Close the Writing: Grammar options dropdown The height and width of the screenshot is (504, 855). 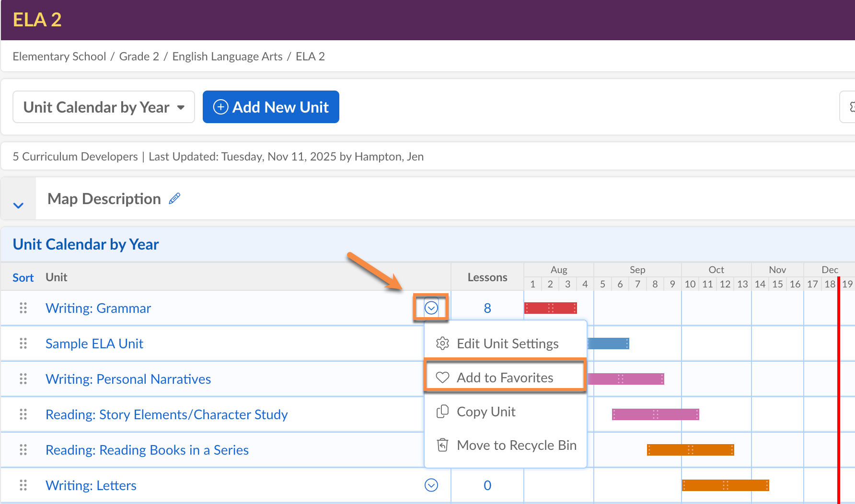coord(431,308)
